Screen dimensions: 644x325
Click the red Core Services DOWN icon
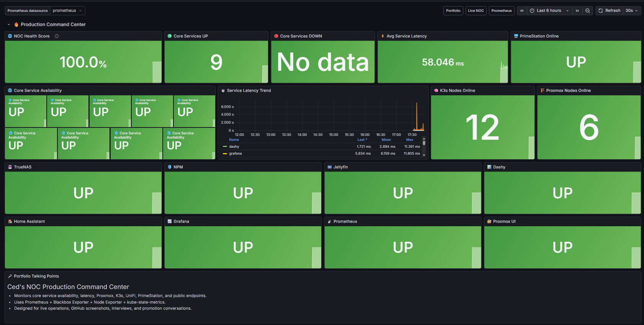pyautogui.click(x=276, y=36)
